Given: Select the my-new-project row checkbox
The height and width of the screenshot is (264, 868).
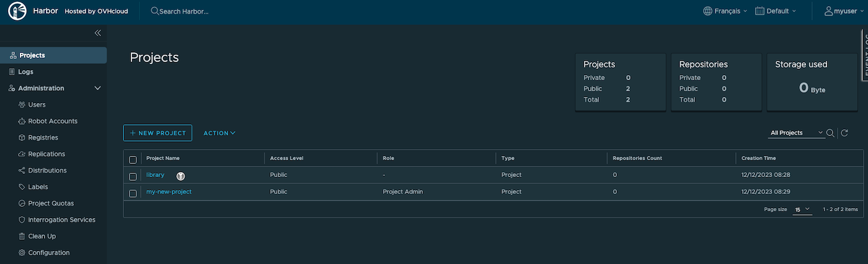Looking at the screenshot, I should [133, 193].
